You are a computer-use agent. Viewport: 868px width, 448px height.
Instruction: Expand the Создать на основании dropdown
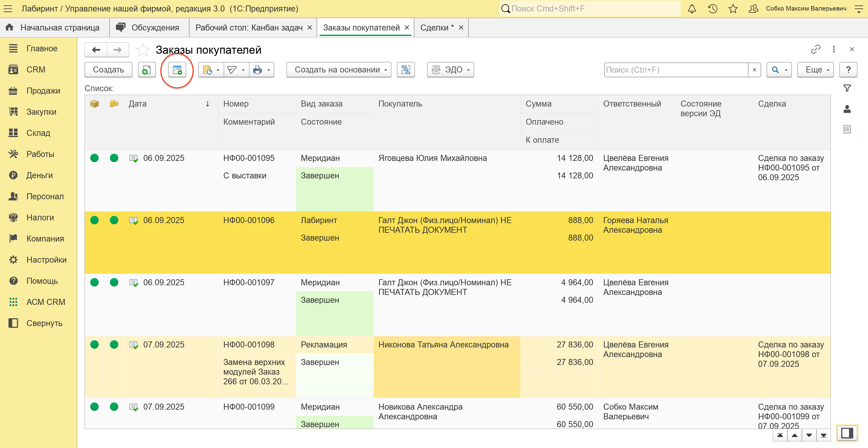coord(339,70)
